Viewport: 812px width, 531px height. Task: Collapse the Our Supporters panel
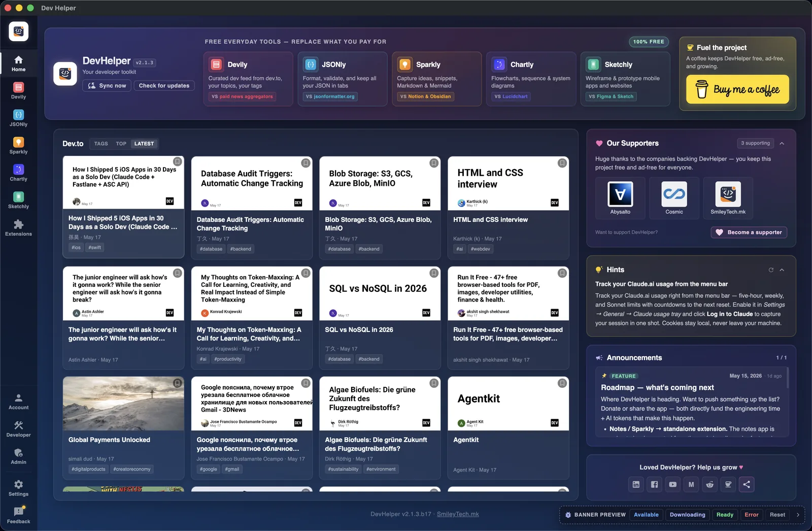click(x=782, y=144)
